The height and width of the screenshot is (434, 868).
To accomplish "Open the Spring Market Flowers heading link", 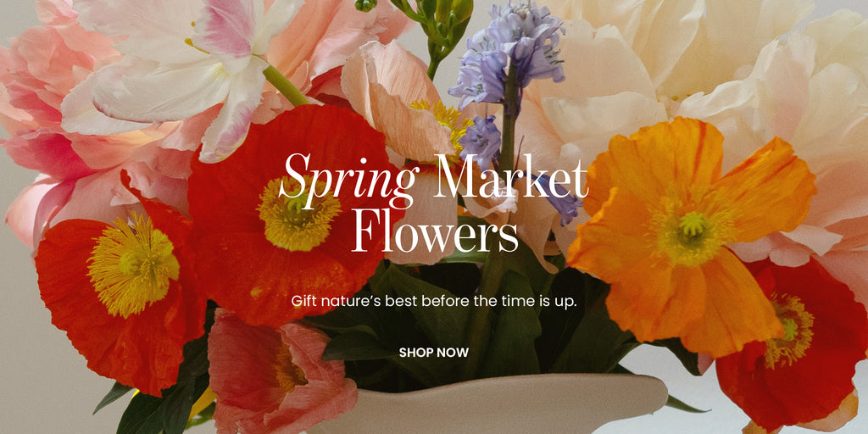I will click(x=433, y=203).
